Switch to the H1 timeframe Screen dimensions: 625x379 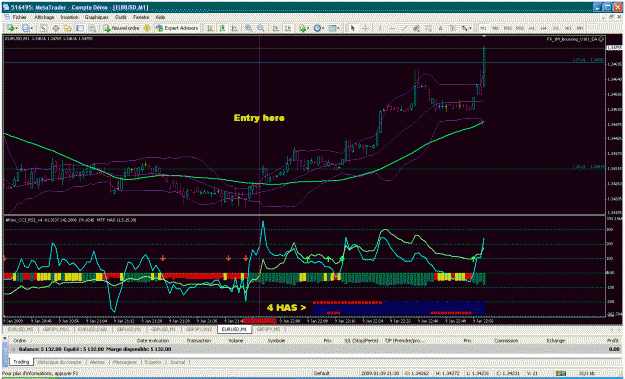(532, 28)
